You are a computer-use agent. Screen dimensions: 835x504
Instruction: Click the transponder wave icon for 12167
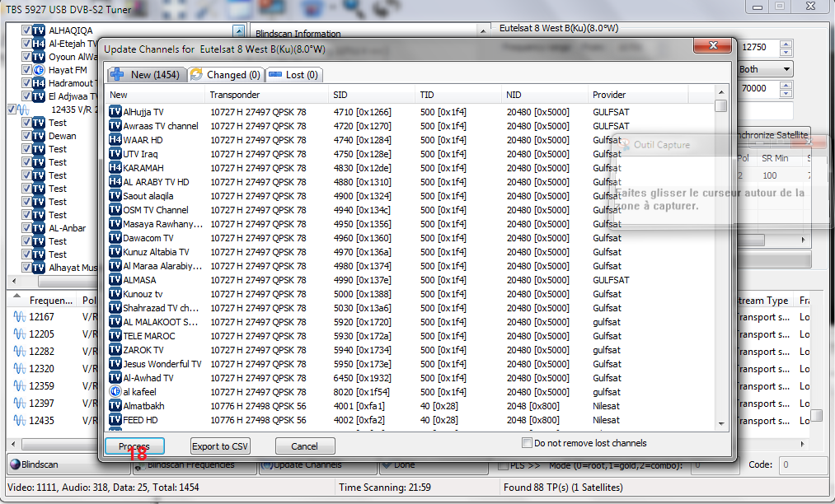coord(20,317)
